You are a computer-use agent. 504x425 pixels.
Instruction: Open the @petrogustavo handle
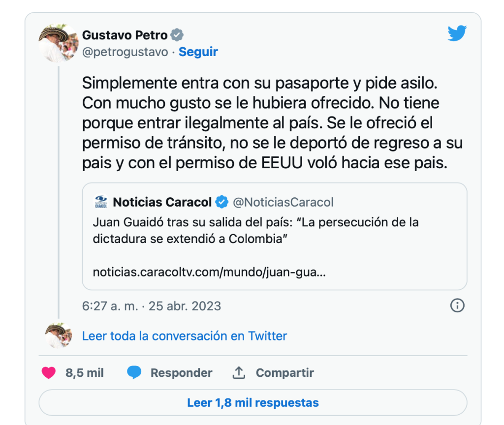point(125,52)
